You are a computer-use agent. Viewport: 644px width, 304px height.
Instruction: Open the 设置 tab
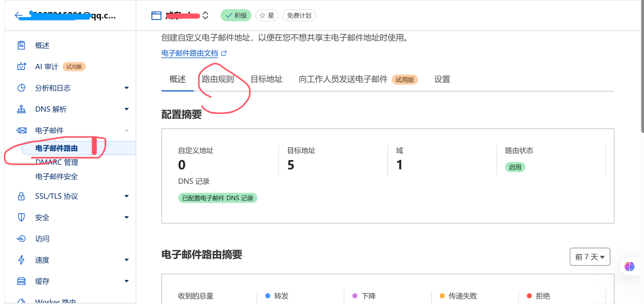[x=442, y=79]
